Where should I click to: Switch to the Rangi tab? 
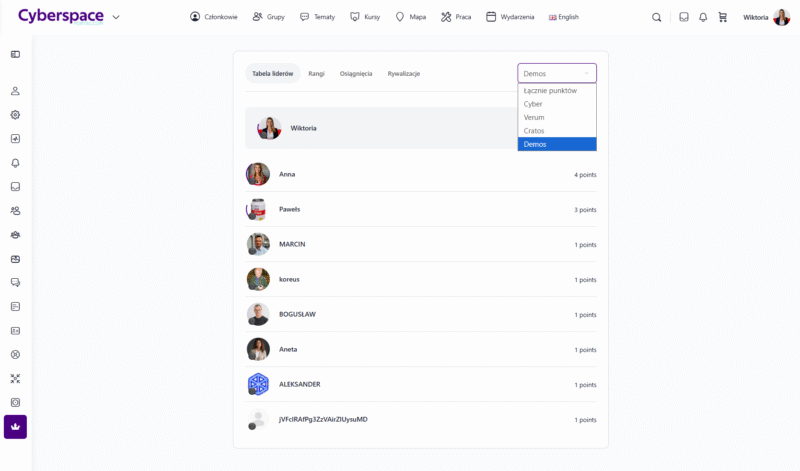[x=316, y=74]
